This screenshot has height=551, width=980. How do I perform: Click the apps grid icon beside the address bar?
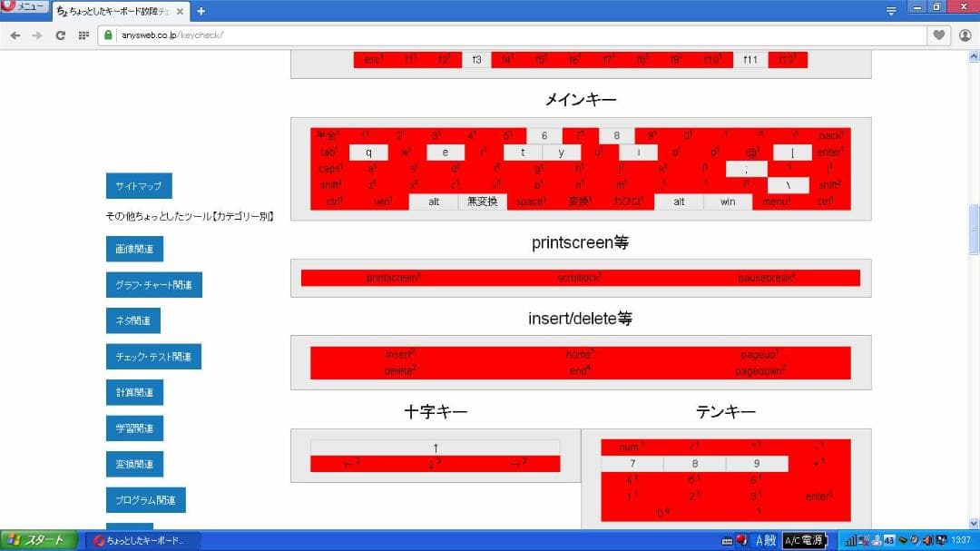[83, 36]
